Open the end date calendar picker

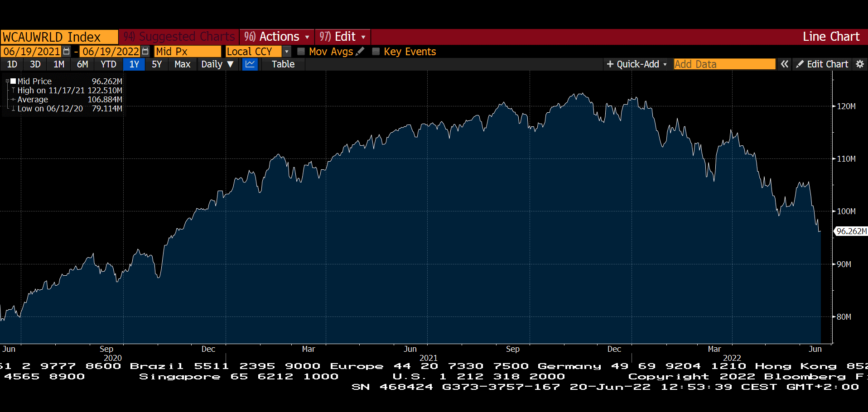tap(145, 52)
